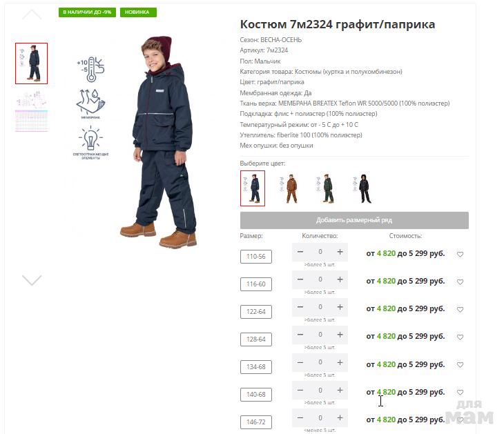The height and width of the screenshot is (434, 504).
Task: Choose the black suit color variant
Action: pyautogui.click(x=363, y=188)
